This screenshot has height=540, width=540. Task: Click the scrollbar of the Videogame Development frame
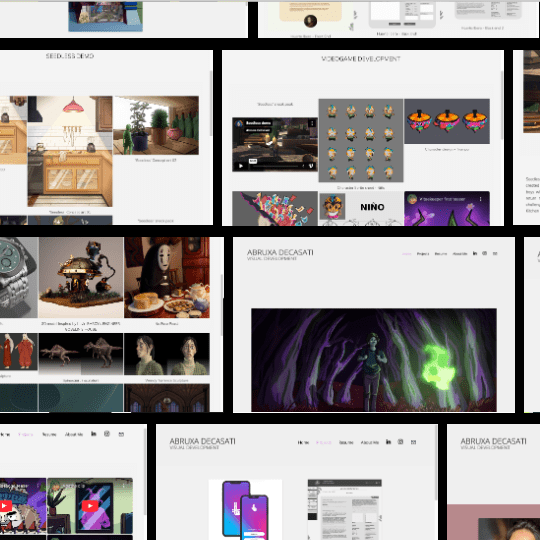point(502,105)
